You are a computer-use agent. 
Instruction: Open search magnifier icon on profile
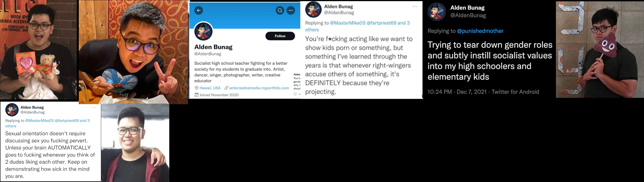coord(280,10)
